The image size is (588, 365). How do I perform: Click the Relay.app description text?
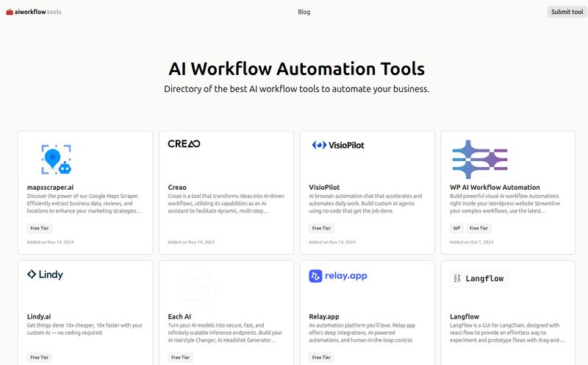tap(362, 333)
